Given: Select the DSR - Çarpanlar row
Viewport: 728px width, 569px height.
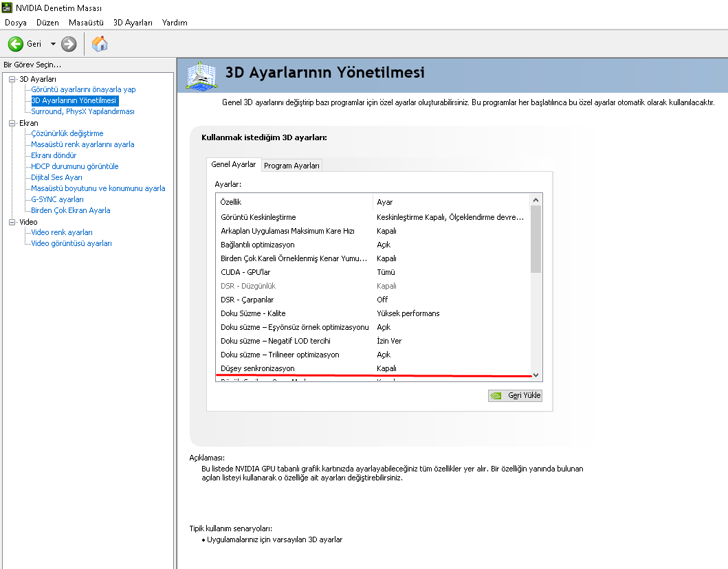Looking at the screenshot, I should click(x=373, y=300).
